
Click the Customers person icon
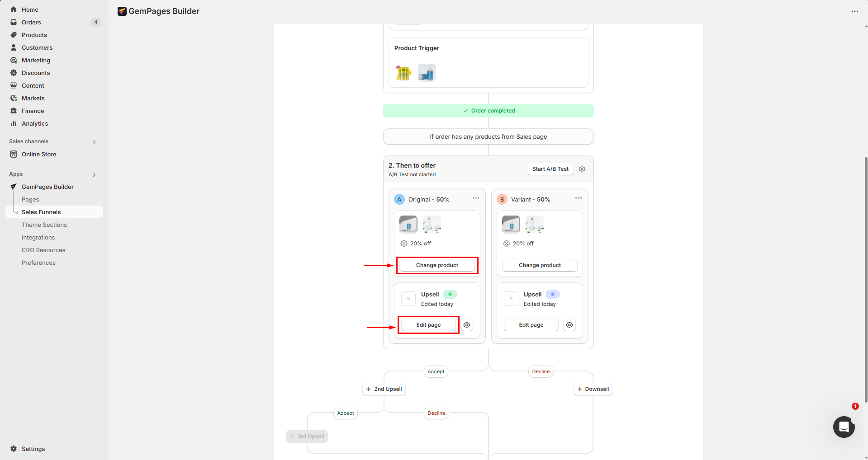[14, 47]
